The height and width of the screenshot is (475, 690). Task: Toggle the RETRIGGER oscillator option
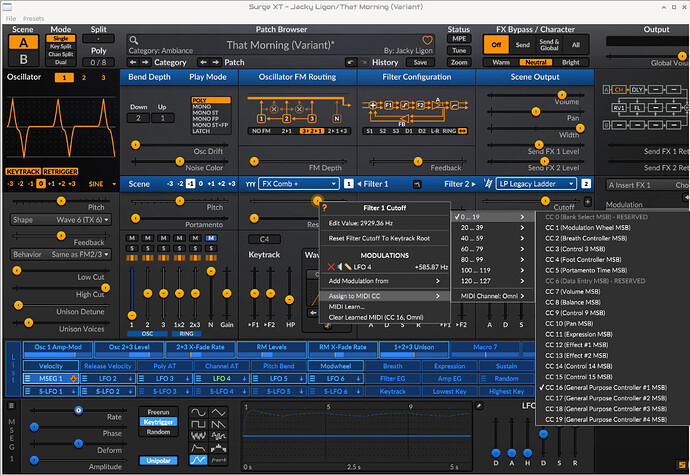(x=60, y=172)
